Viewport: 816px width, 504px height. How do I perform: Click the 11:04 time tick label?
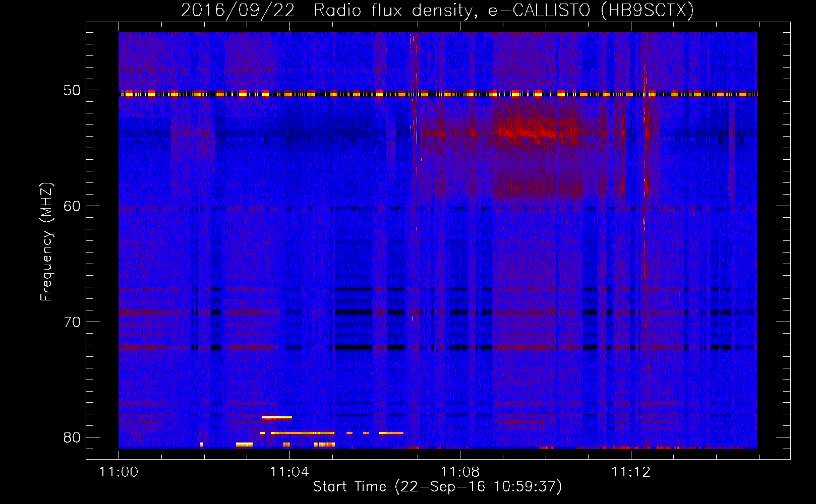click(289, 472)
